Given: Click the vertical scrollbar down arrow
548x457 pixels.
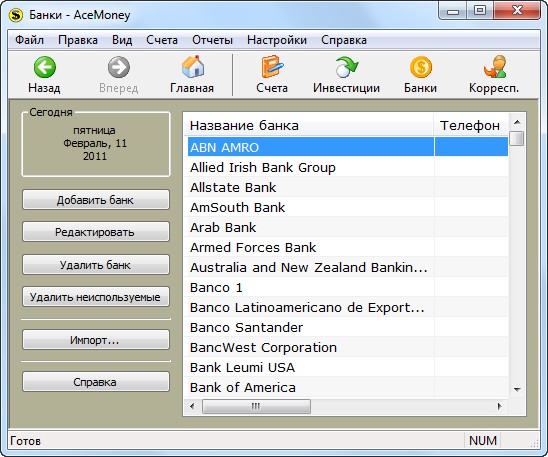Looking at the screenshot, I should point(518,389).
